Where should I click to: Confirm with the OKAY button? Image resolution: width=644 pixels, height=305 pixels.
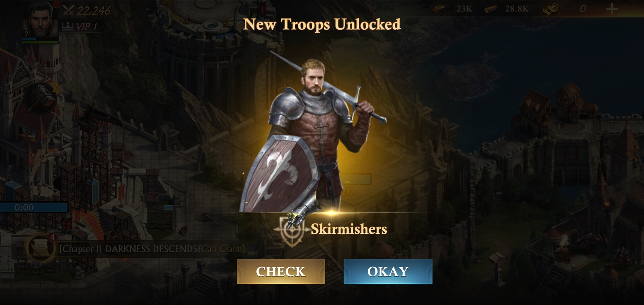pyautogui.click(x=388, y=272)
